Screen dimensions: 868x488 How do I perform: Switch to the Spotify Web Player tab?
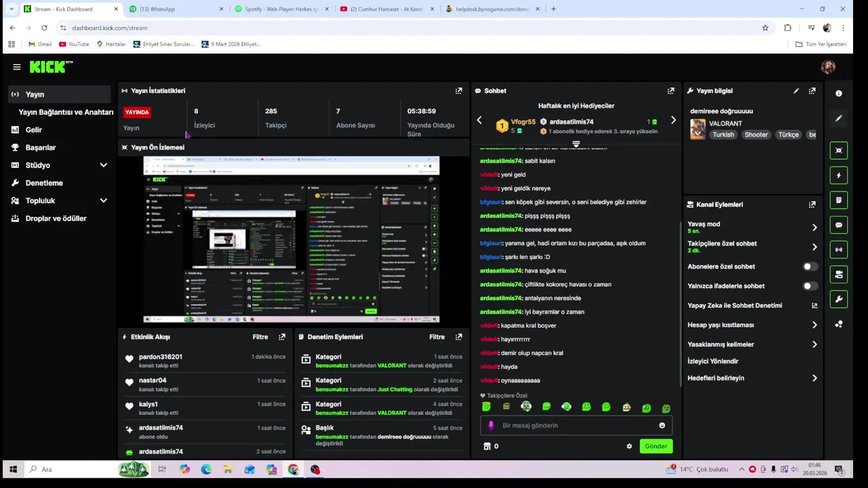click(281, 9)
